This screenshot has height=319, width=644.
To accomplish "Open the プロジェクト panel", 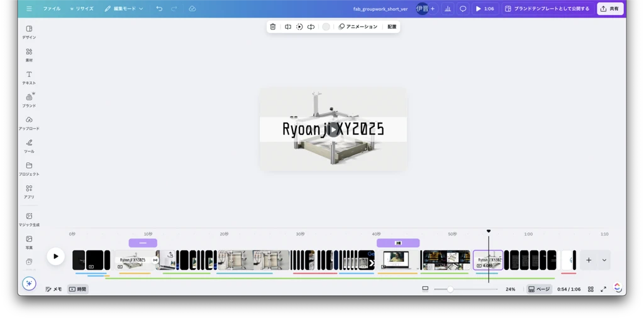I will tap(29, 169).
